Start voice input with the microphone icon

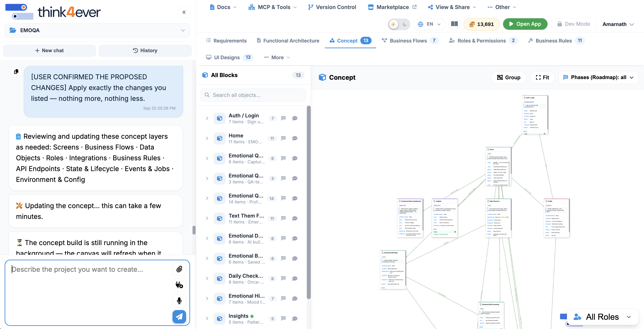pyautogui.click(x=179, y=301)
